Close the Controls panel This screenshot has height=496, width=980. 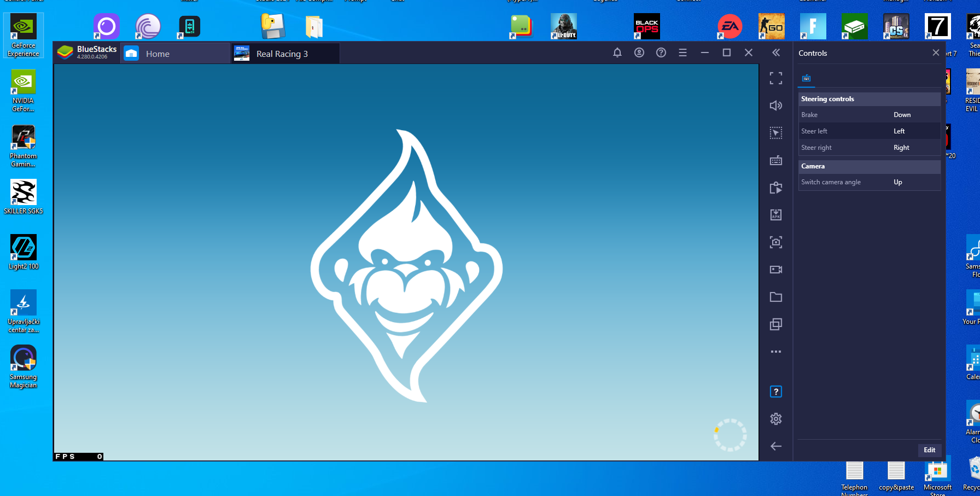936,52
